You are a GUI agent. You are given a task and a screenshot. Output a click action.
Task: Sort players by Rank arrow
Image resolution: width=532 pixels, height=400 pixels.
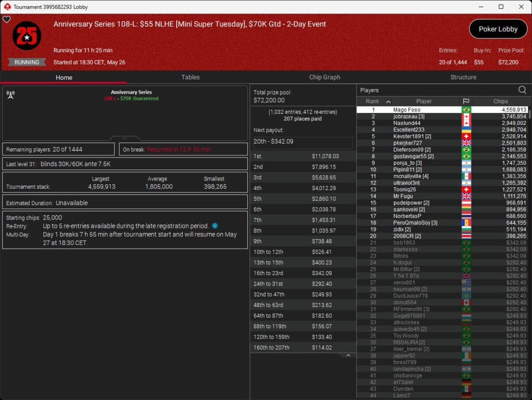coord(389,101)
